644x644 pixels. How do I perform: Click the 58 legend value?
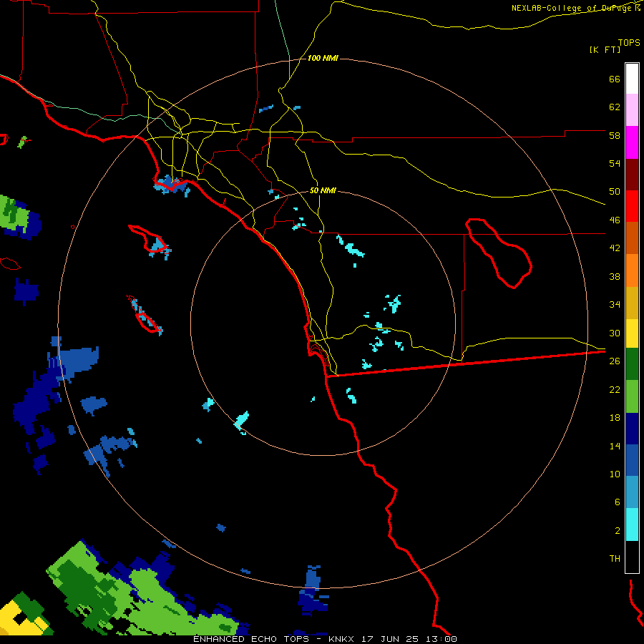[x=615, y=135]
